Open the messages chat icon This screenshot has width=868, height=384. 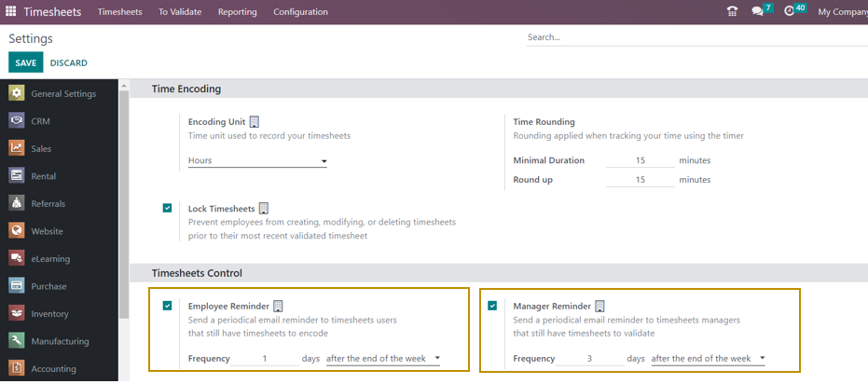pyautogui.click(x=758, y=12)
